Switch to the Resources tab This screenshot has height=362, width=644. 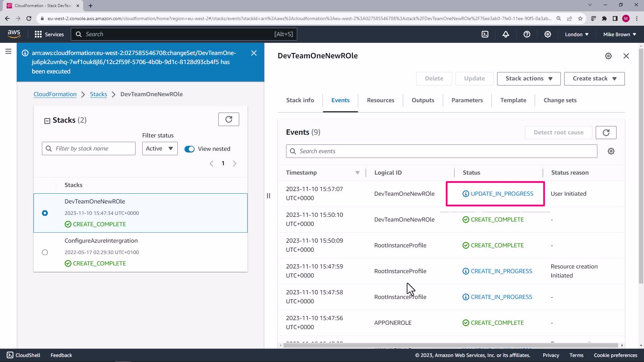point(380,100)
